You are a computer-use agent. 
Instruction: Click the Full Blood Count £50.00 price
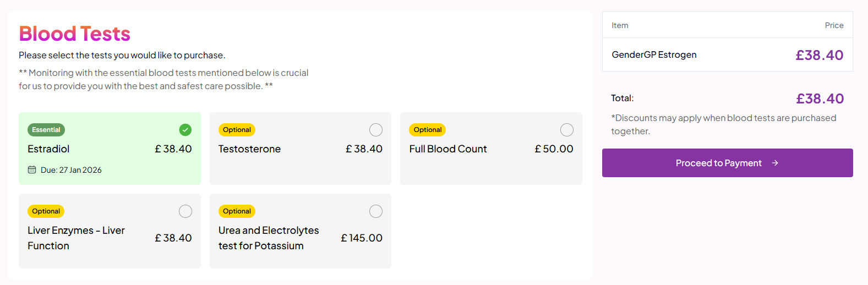click(554, 149)
